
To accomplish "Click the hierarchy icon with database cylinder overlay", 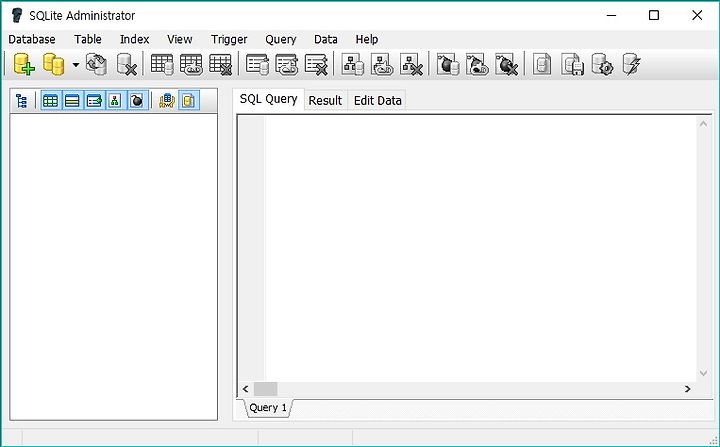I will pos(353,64).
